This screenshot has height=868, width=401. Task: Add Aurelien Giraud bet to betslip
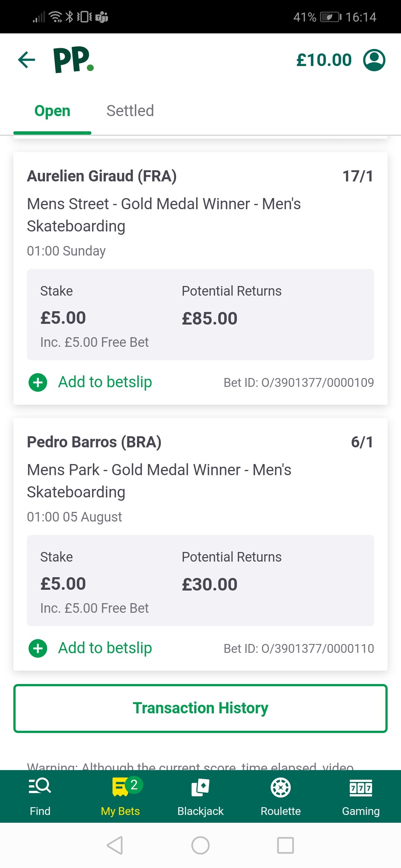pyautogui.click(x=105, y=382)
